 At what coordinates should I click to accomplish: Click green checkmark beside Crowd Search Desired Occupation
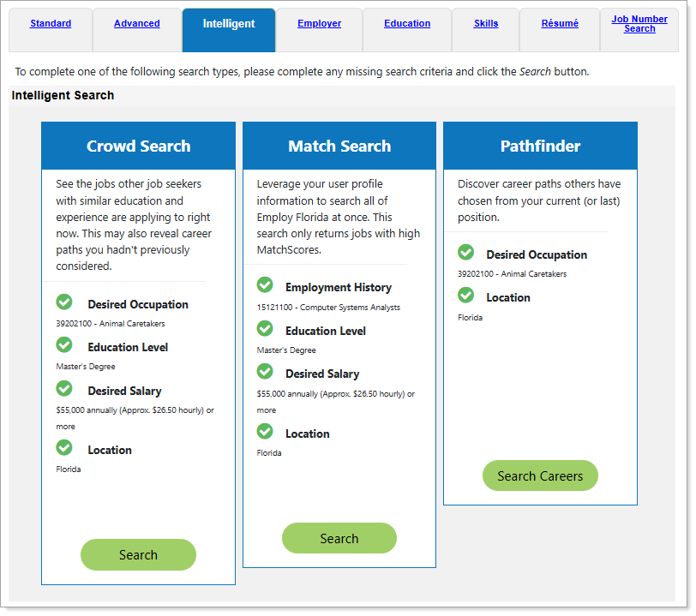[64, 302]
